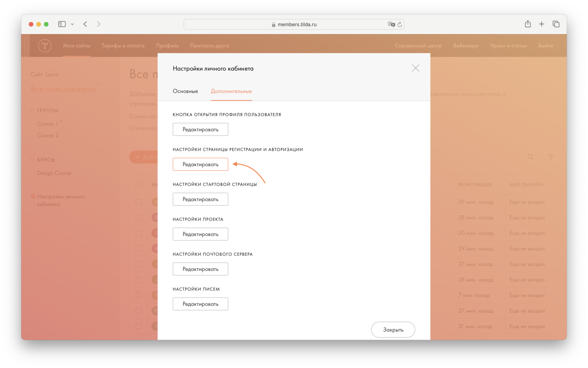The height and width of the screenshot is (368, 588).
Task: Select Все пользователи in the sidebar
Action: 63,89
